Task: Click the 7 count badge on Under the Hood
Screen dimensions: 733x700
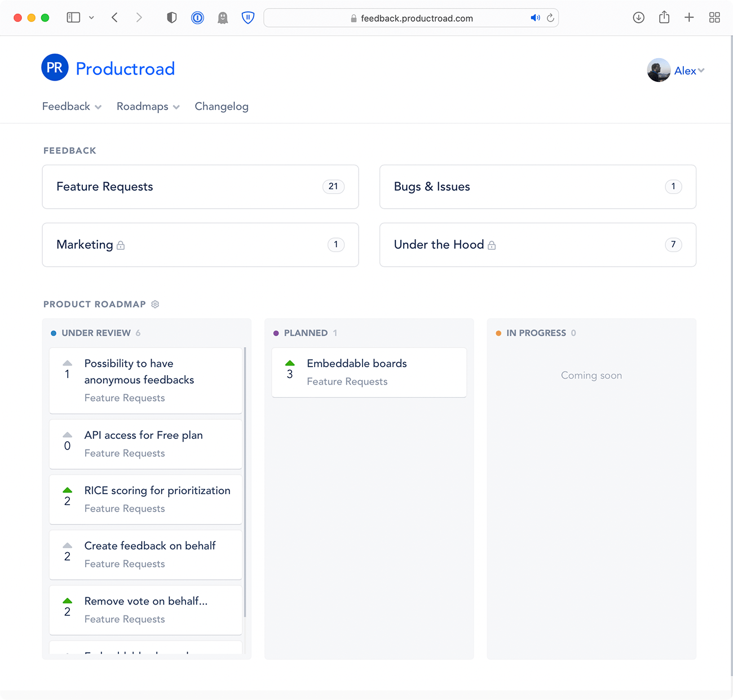Action: pyautogui.click(x=673, y=245)
